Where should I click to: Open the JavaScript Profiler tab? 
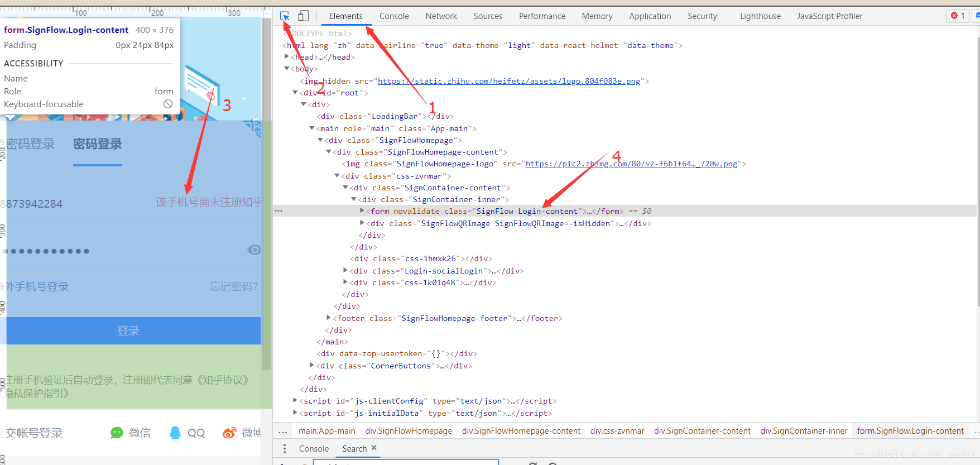tap(829, 16)
